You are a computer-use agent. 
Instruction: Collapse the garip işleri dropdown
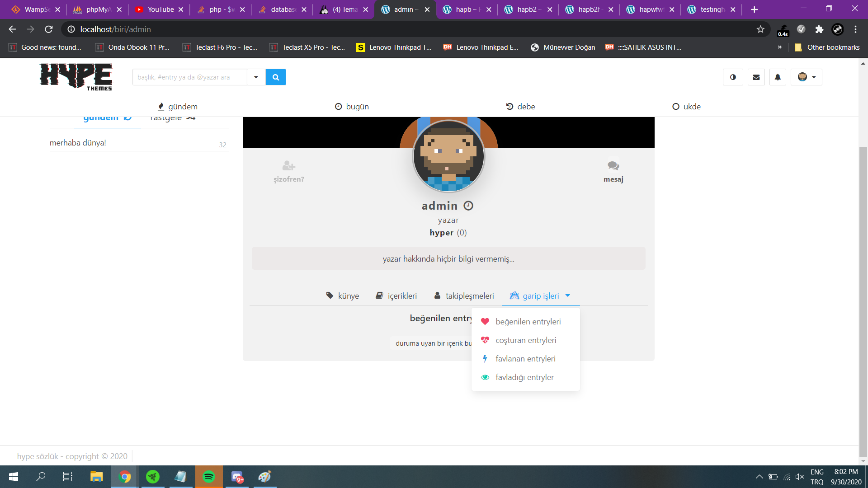[540, 296]
